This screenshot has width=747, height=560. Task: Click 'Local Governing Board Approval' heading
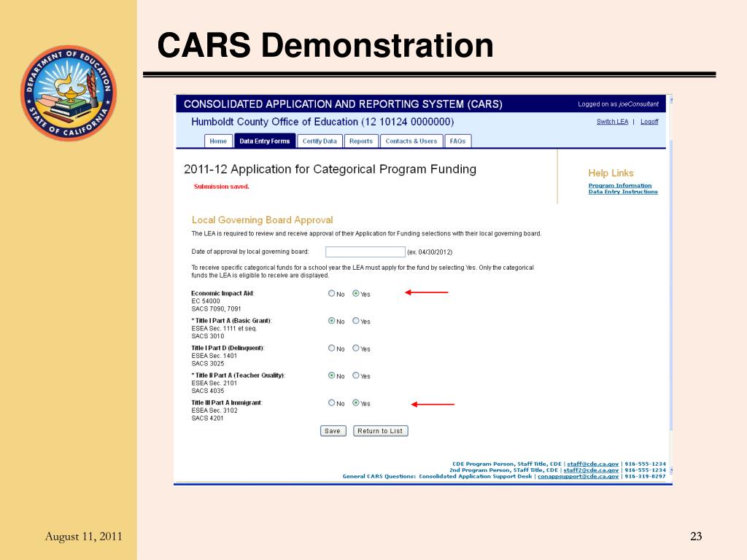tap(262, 220)
